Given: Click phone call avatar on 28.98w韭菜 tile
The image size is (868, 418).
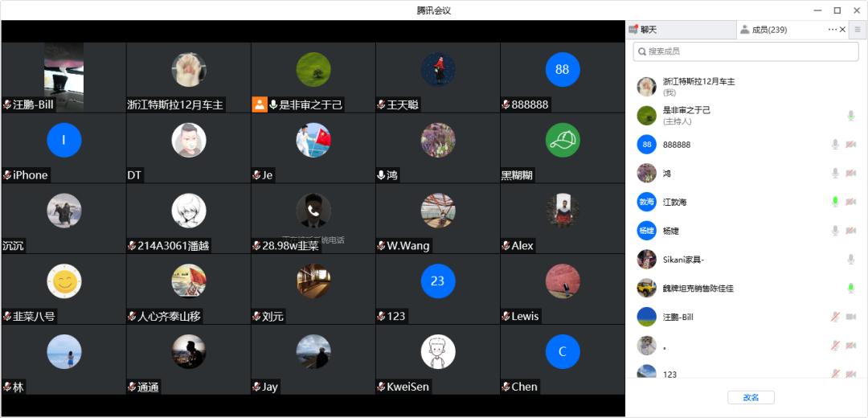Looking at the screenshot, I should coord(313,211).
